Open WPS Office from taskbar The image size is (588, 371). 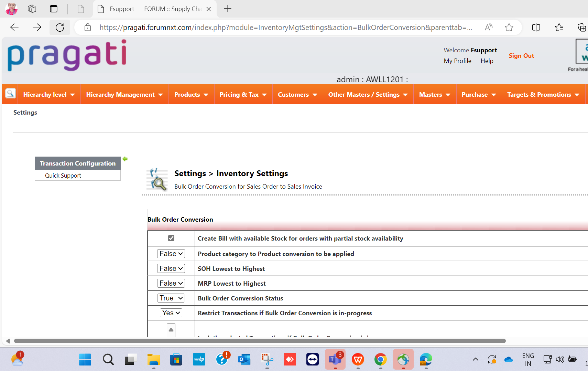tap(358, 360)
